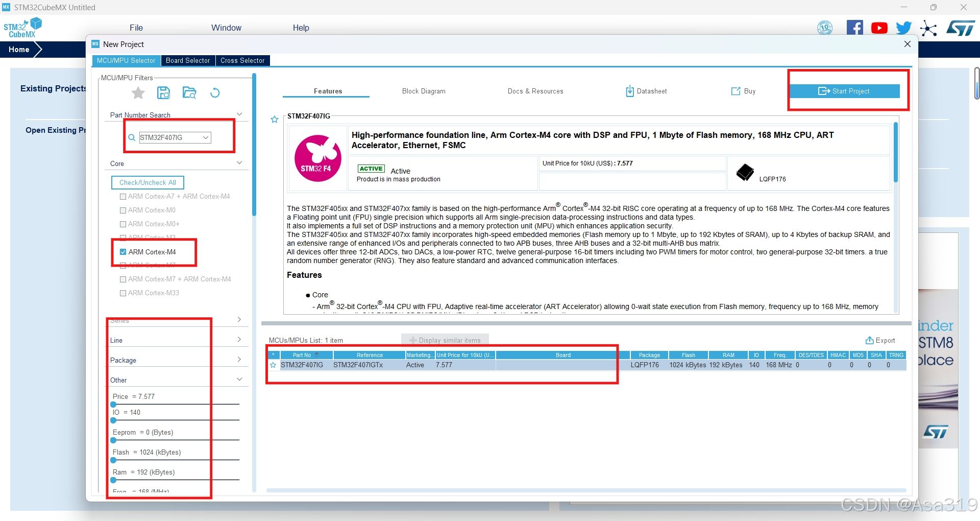This screenshot has width=980, height=521.
Task: Uncheck the ARM Cortex-M4 checkbox
Action: pyautogui.click(x=123, y=252)
